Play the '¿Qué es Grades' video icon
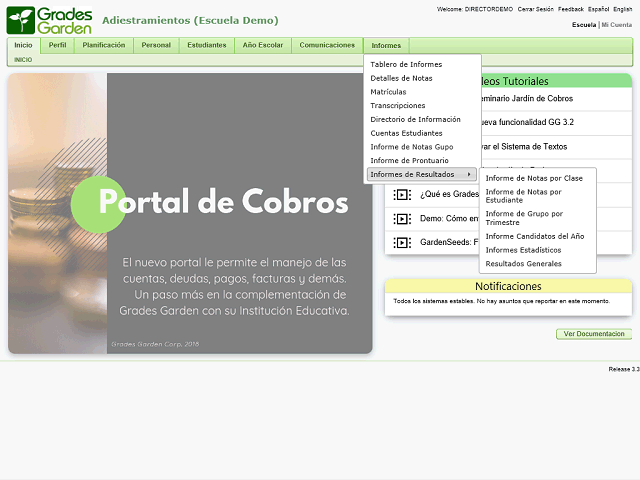This screenshot has height=480, width=640. coord(402,195)
